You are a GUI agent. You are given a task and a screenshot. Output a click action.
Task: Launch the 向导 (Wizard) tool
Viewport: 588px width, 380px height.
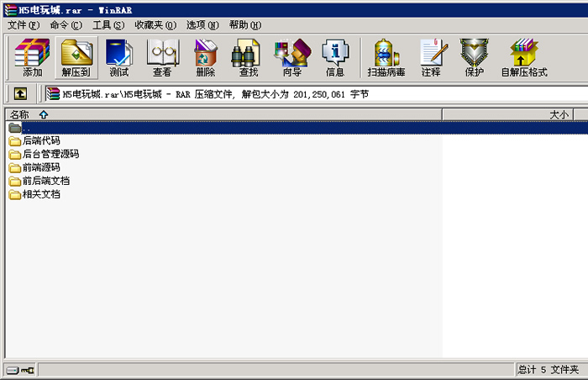(291, 57)
